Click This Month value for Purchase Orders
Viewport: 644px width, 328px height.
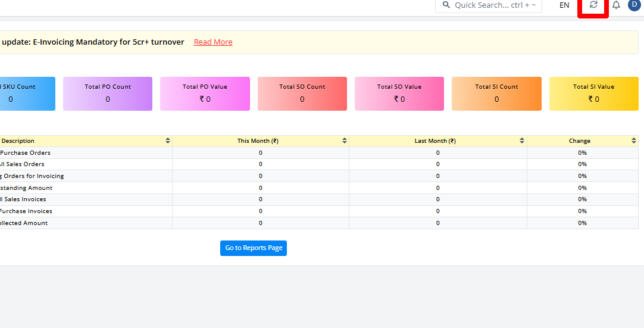coord(260,153)
